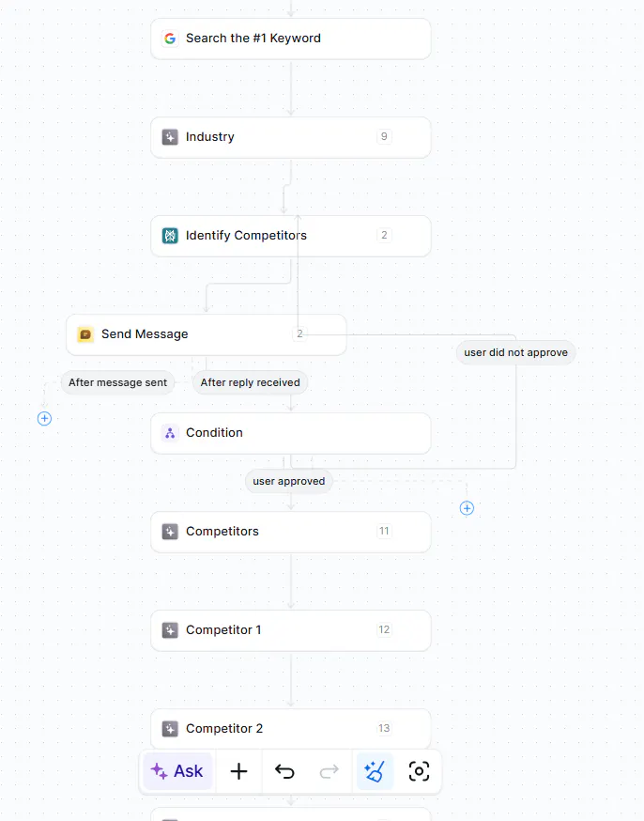The image size is (644, 821).
Task: Click the auto-tidy broom icon
Action: point(375,771)
